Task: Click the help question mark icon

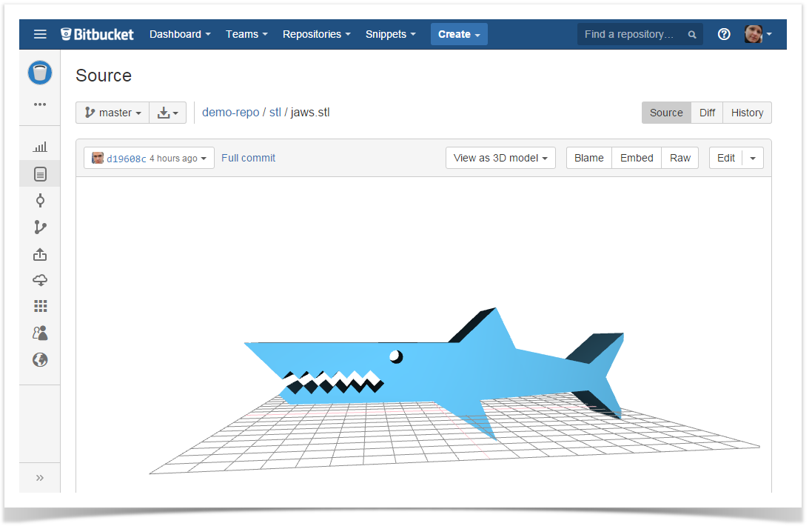Action: coord(724,34)
